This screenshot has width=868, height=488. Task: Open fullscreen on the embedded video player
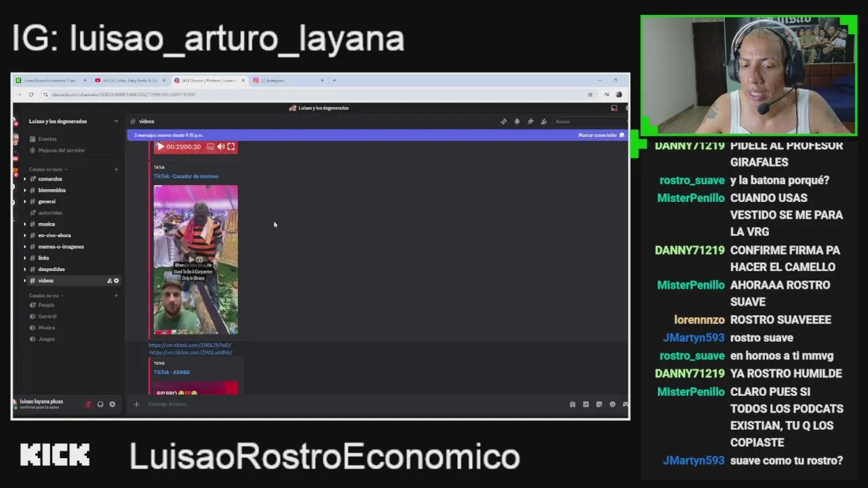click(x=231, y=146)
